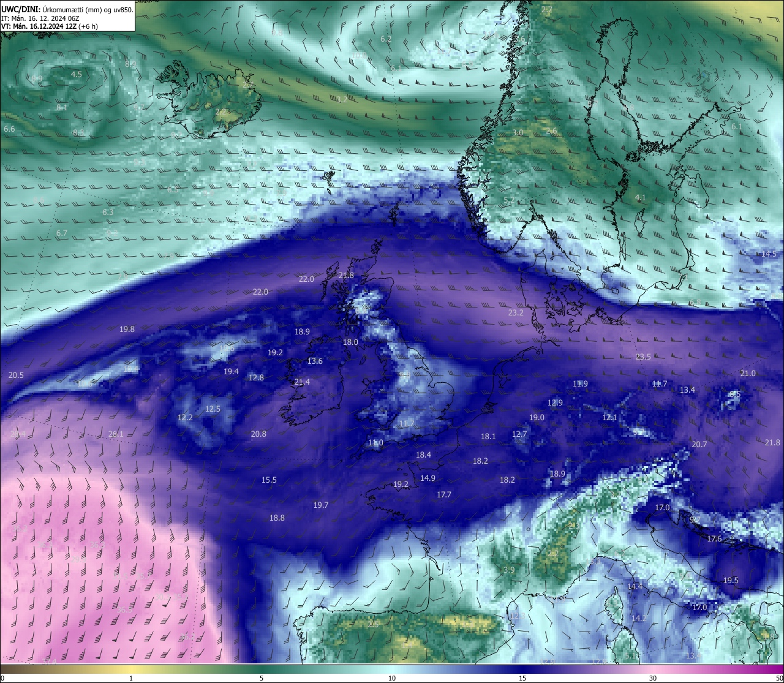Click the map value 11.9

click(x=580, y=383)
